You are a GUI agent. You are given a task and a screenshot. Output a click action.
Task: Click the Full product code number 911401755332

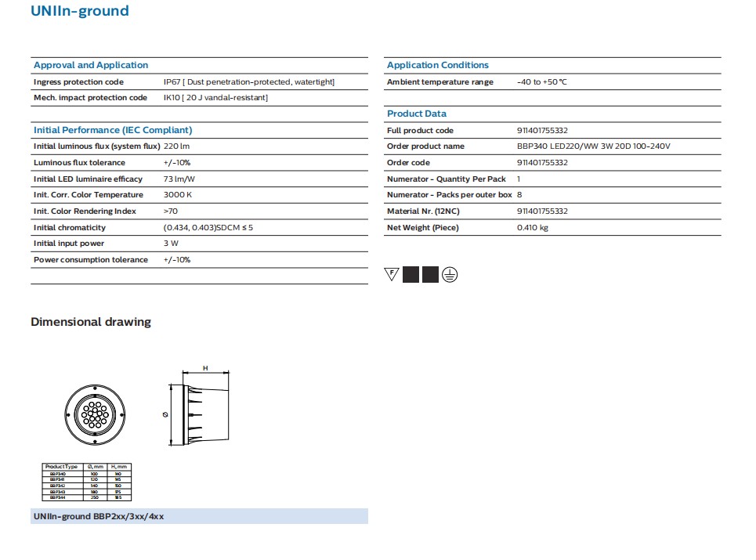[x=542, y=131]
